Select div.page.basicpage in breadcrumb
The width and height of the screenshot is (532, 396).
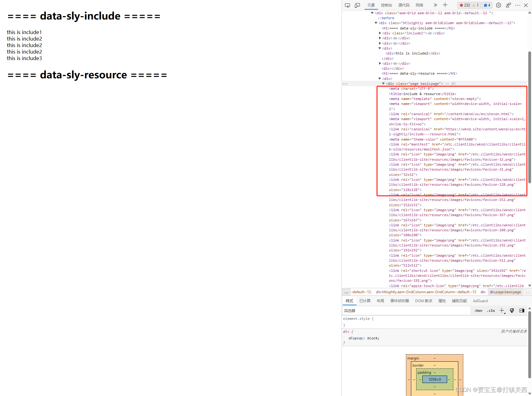pos(505,292)
